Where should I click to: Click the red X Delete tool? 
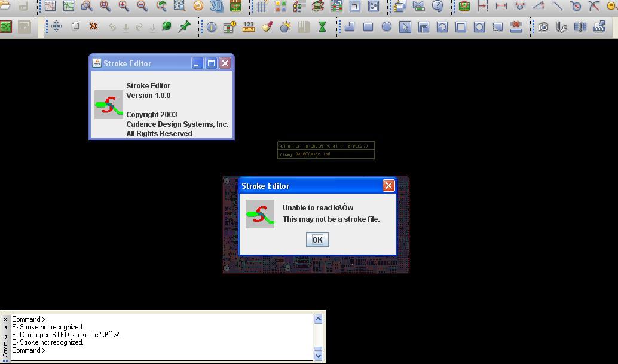(93, 27)
